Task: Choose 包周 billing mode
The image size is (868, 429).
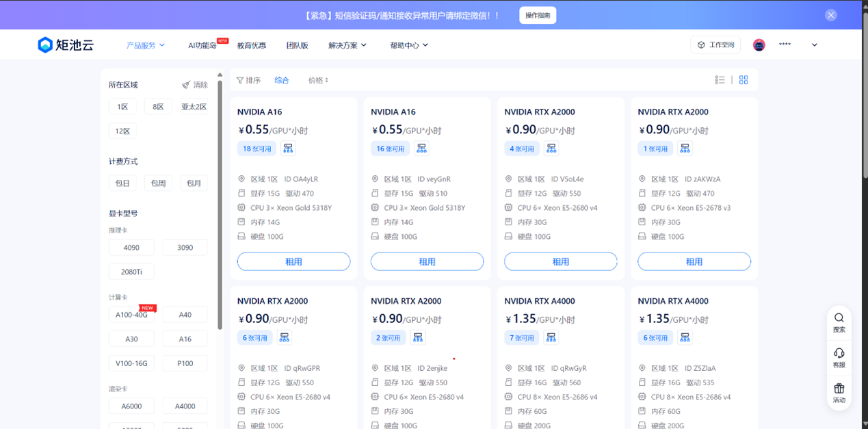Action: click(x=158, y=183)
